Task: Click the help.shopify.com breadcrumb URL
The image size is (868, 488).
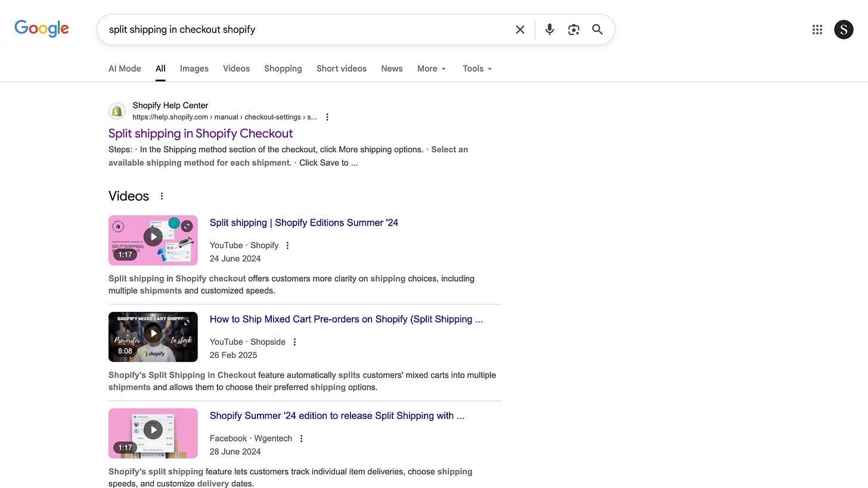Action: [x=225, y=117]
